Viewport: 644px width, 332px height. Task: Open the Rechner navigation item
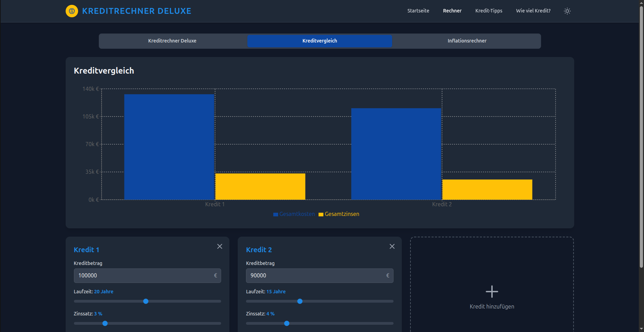pos(452,11)
